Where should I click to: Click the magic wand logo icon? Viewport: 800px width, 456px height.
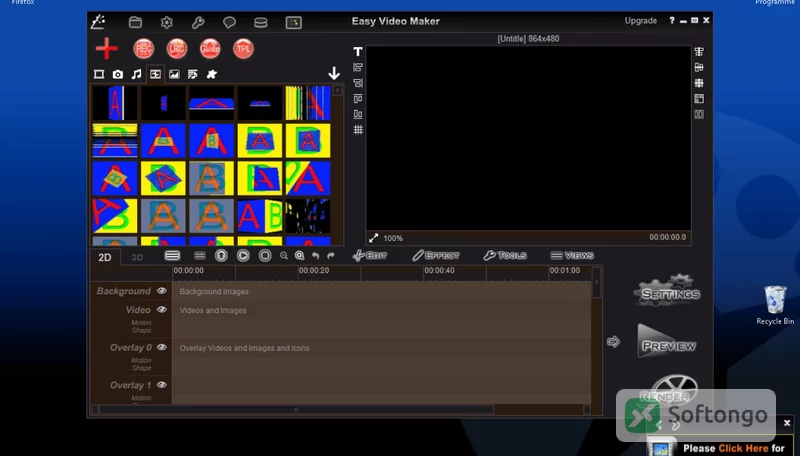coord(97,21)
